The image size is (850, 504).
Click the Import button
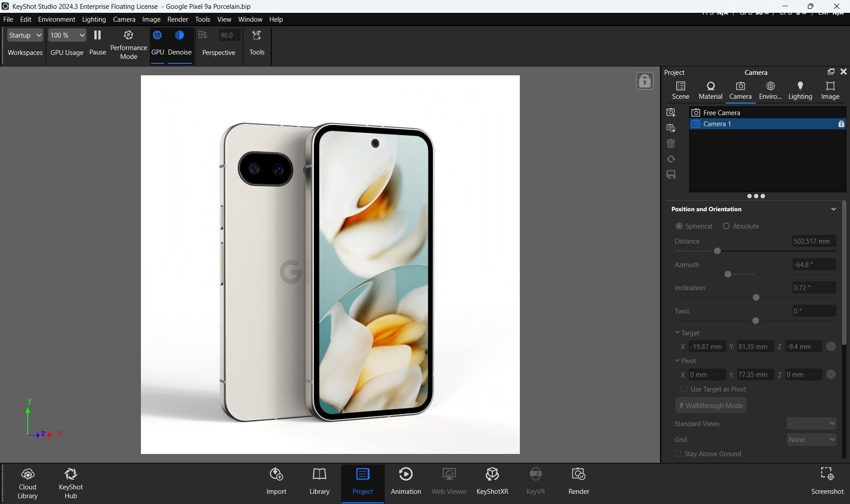(276, 481)
